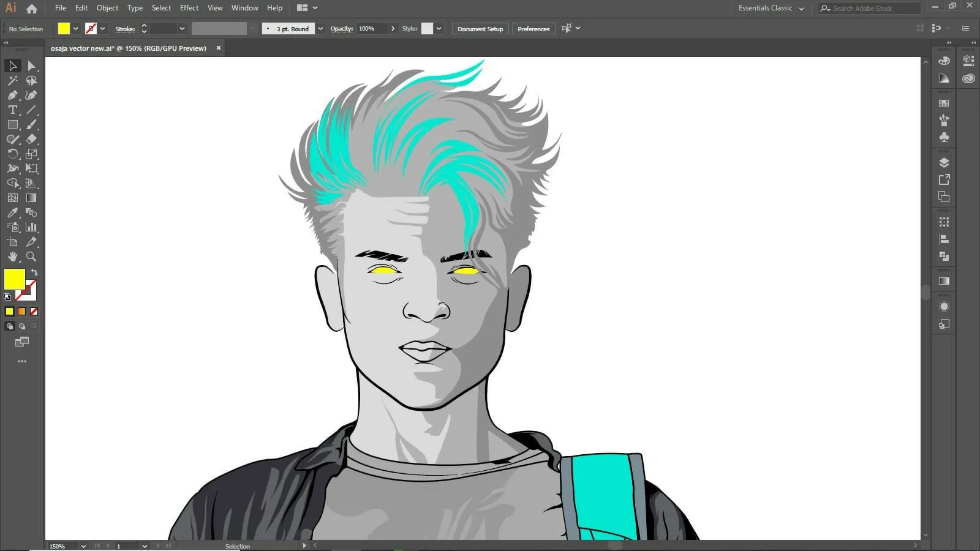
Task: Swap fill and stroke colors
Action: point(34,272)
